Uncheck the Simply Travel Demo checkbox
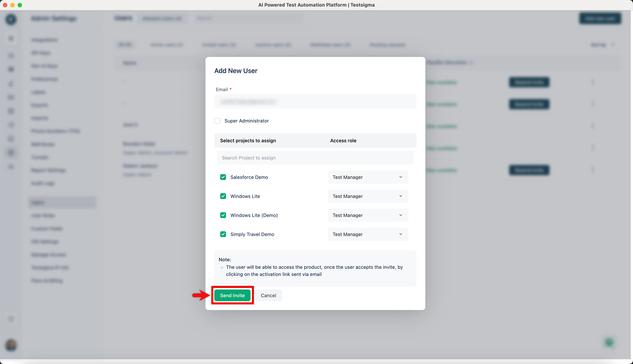This screenshot has width=633, height=364. coord(223,234)
